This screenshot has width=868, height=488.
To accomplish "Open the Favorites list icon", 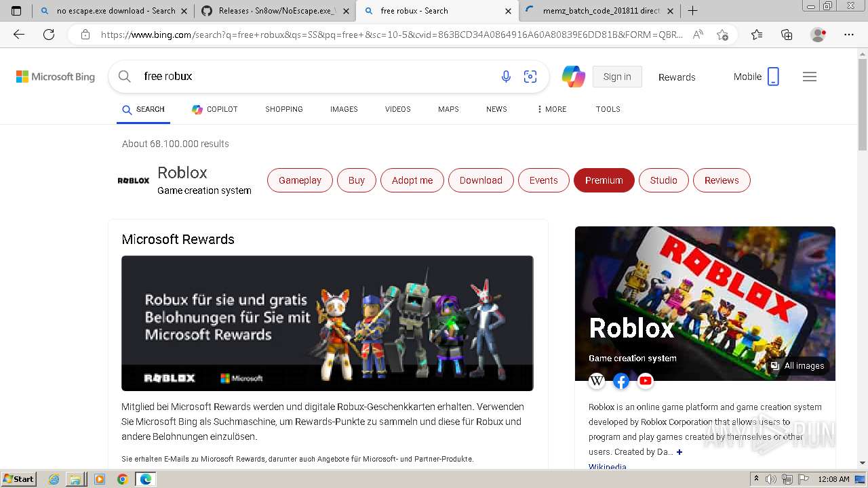I will (x=757, y=35).
